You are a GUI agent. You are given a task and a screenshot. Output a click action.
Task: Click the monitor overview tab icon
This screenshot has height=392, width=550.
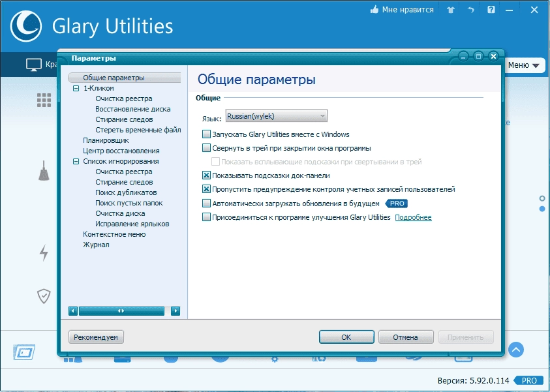[x=34, y=65]
